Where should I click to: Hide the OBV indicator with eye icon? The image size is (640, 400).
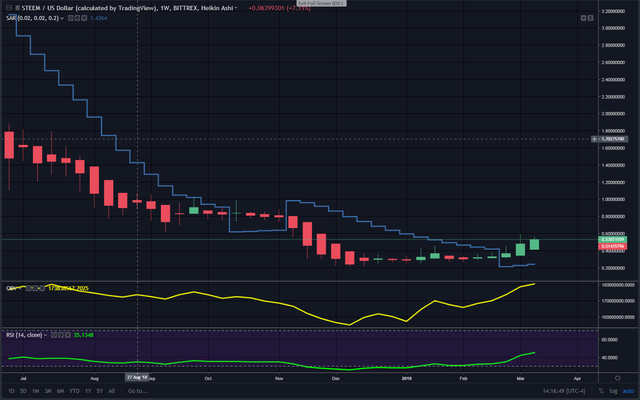coord(29,288)
